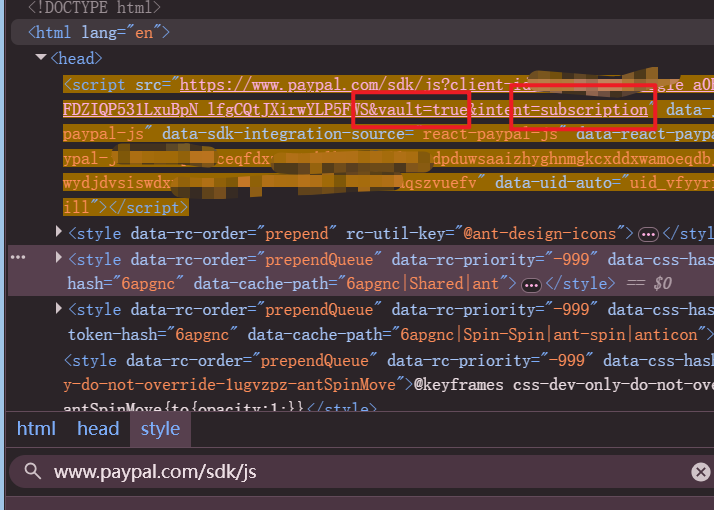714x510 pixels.
Task: Open ellipsis in ant-design-icons style tag
Action: point(648,235)
